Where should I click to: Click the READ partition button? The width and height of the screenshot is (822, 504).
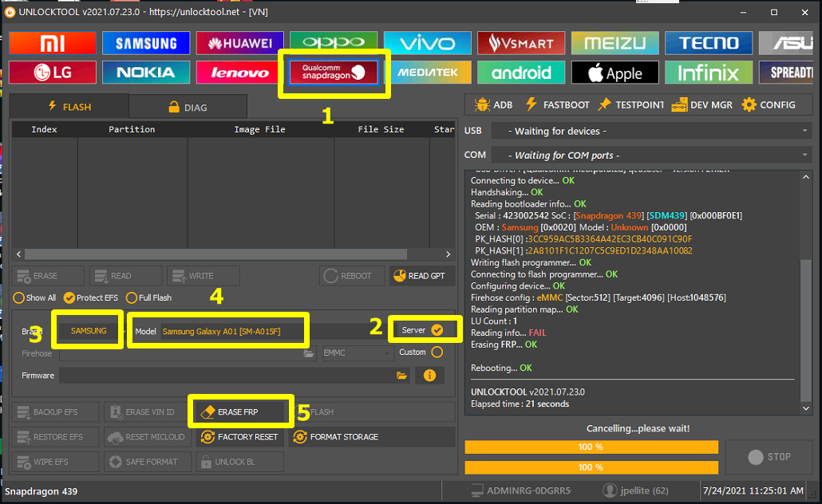pos(125,276)
